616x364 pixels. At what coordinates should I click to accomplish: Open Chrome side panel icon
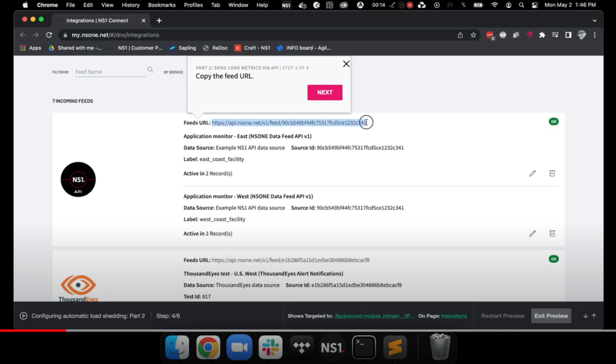568,35
